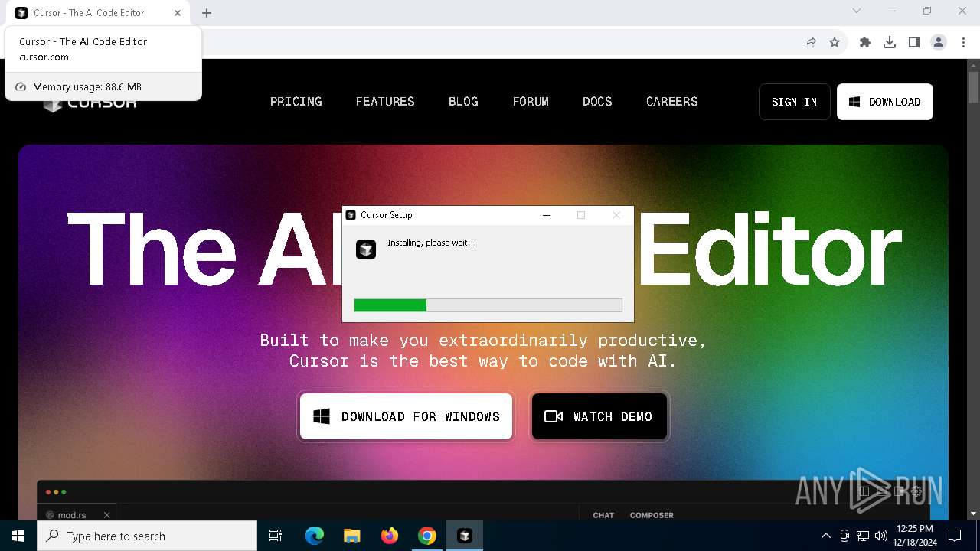This screenshot has height=551, width=980.
Task: Minimize the Cursor Setup window
Action: (547, 215)
